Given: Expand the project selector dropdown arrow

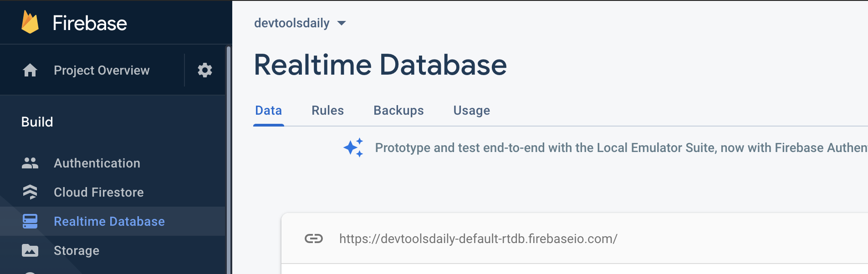Looking at the screenshot, I should coord(342,23).
